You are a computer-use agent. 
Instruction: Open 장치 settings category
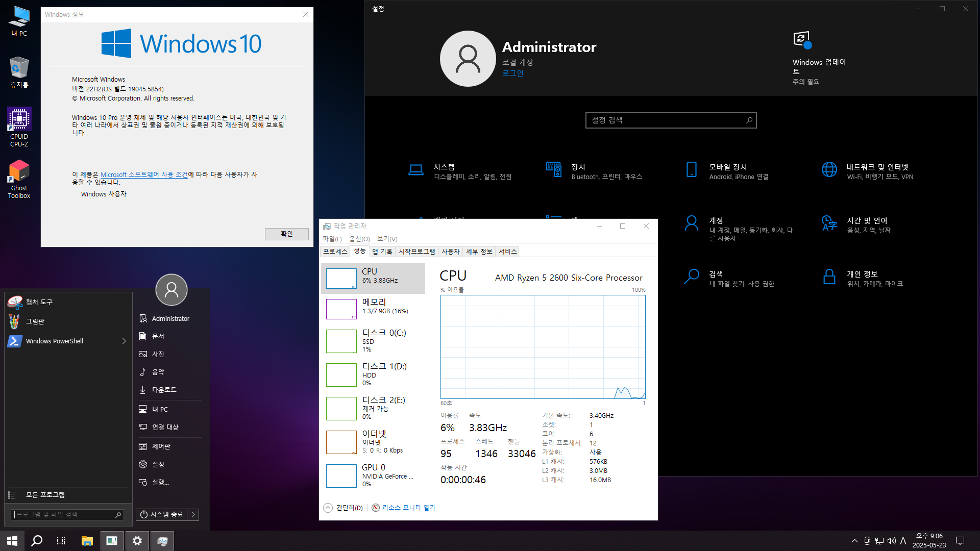(x=594, y=171)
